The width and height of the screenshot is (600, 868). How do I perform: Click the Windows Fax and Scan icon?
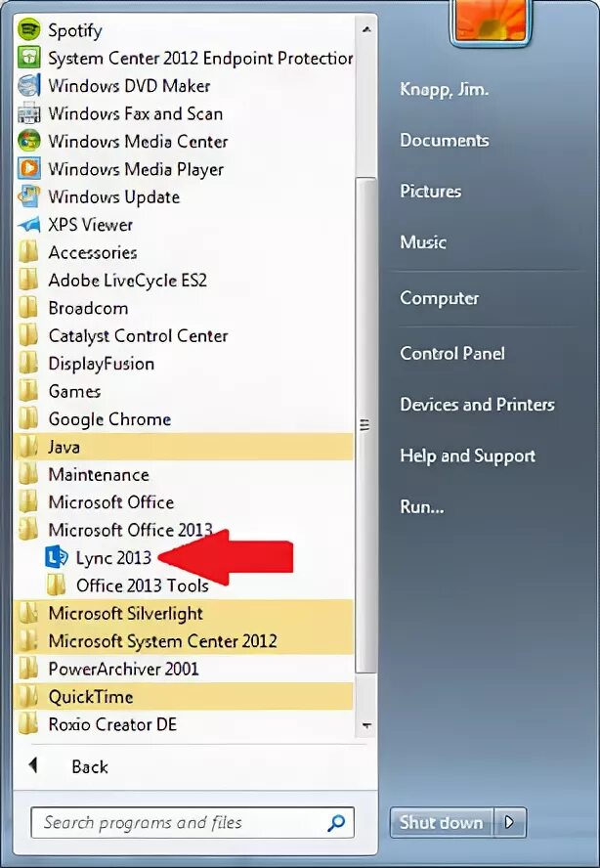[28, 113]
